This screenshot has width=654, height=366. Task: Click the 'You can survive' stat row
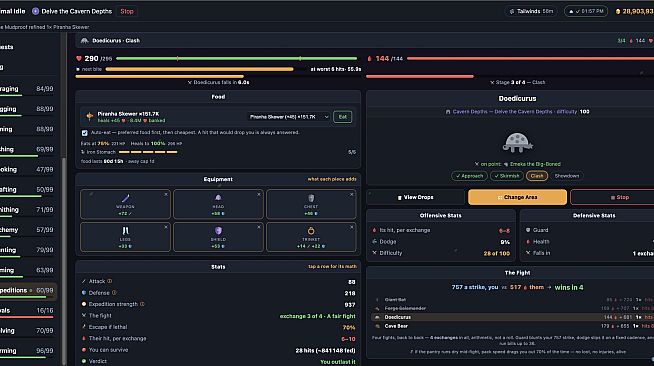(218, 350)
